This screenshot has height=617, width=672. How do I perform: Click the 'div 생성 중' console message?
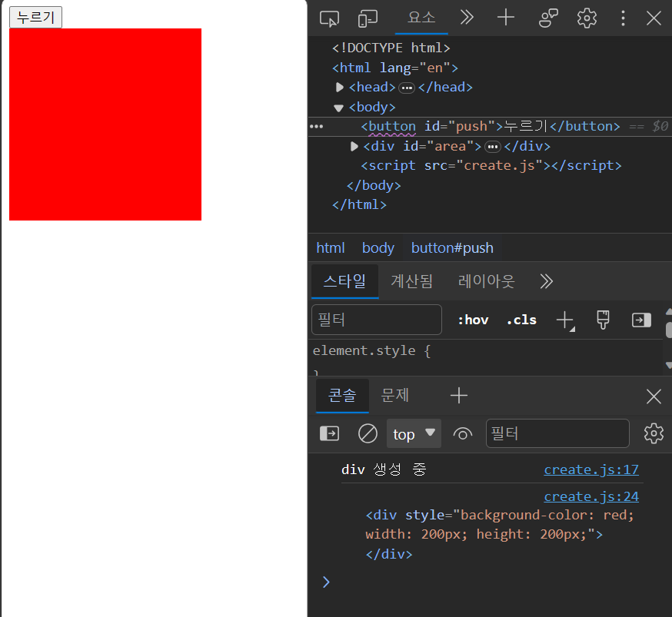384,469
